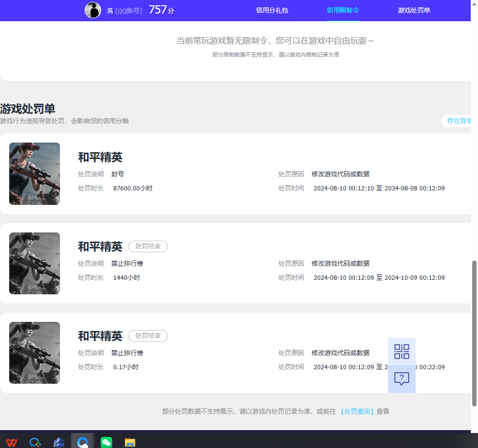
Task: Click the 处罚结束 badge on 0.17小时 record
Action: click(148, 335)
